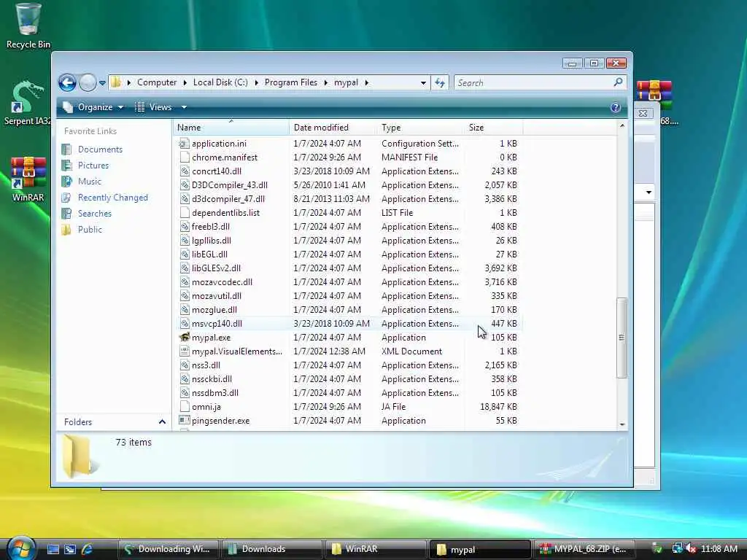Select mypal in the address breadcrumb
The width and height of the screenshot is (747, 560).
click(346, 82)
